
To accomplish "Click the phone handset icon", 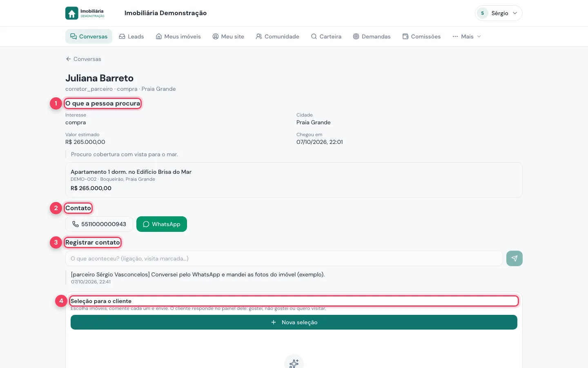I will click(x=76, y=224).
